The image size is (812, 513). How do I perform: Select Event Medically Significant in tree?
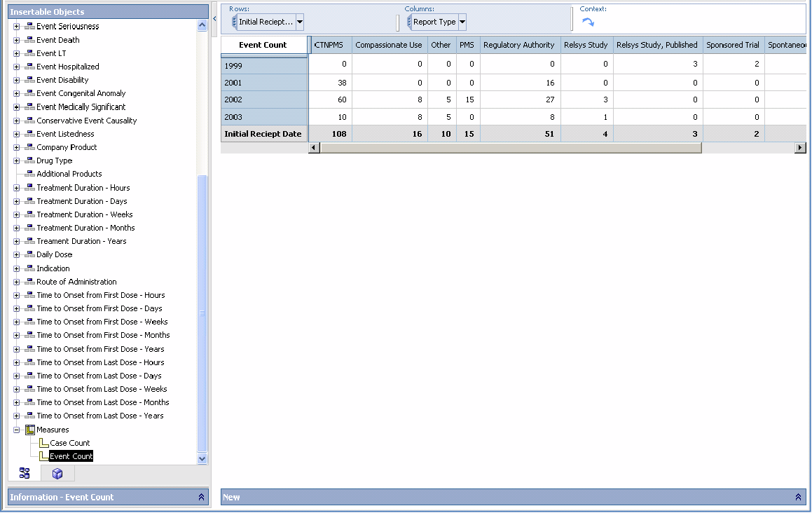[81, 107]
